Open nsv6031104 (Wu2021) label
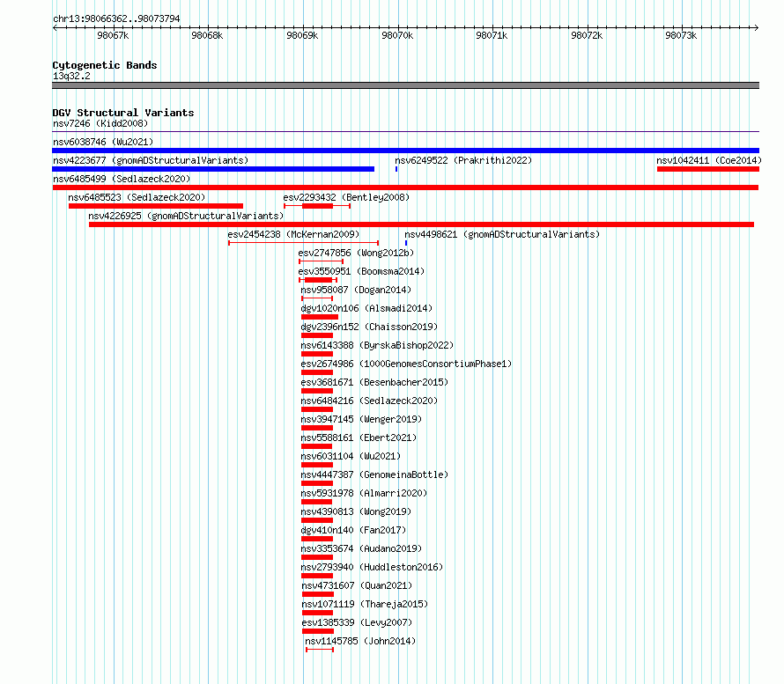This screenshot has width=784, height=684. 351,456
